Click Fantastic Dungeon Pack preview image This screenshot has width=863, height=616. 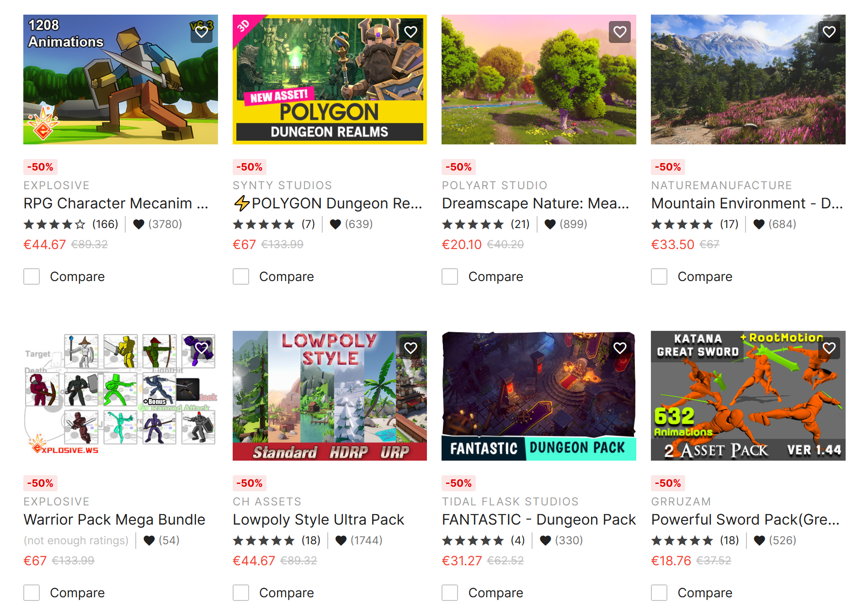point(539,396)
